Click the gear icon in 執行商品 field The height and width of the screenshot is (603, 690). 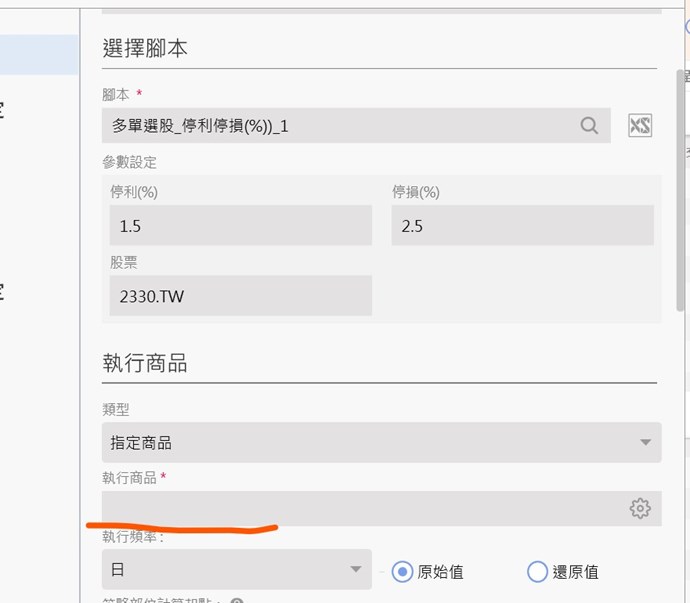640,508
